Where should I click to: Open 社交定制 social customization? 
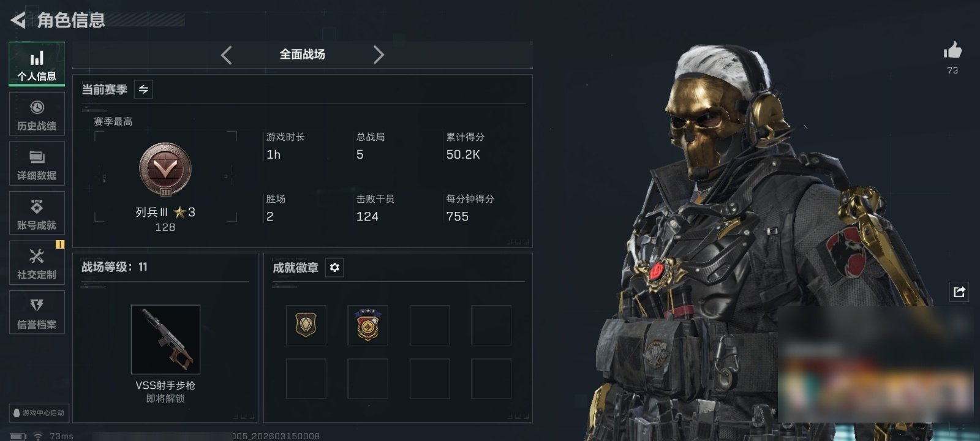pos(37,263)
